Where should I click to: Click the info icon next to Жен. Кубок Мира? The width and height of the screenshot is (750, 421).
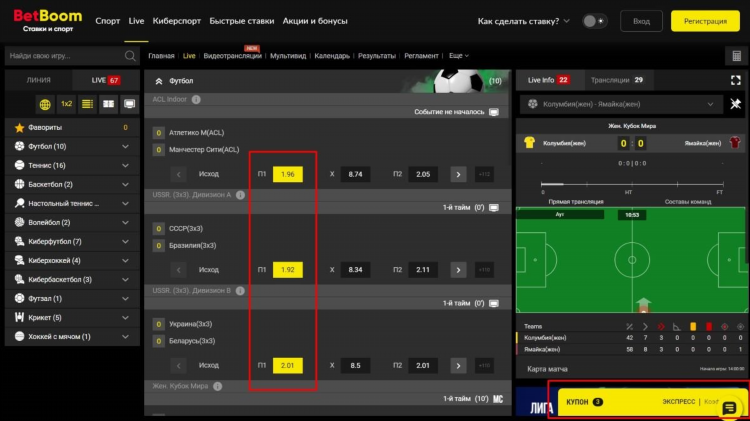point(218,386)
